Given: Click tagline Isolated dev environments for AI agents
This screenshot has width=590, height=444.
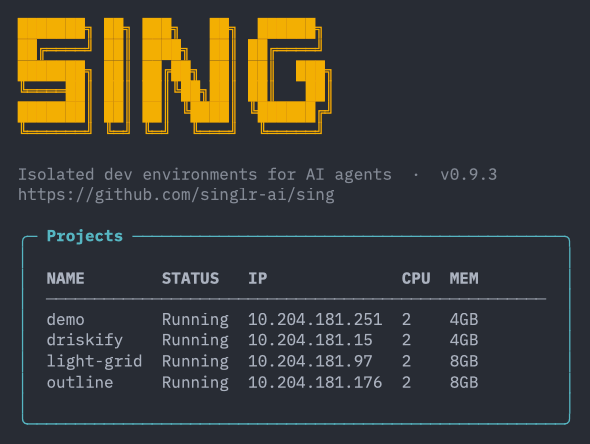Looking at the screenshot, I should tap(205, 175).
